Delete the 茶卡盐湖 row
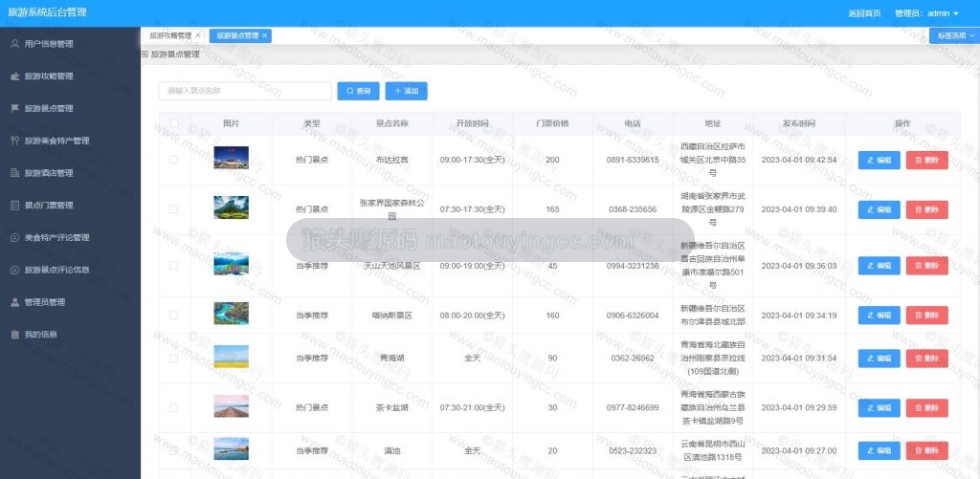Viewport: 980px width, 479px height. tap(926, 408)
